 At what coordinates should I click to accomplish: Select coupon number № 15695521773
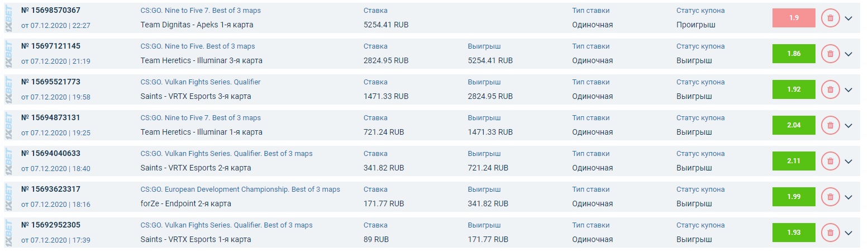click(51, 82)
